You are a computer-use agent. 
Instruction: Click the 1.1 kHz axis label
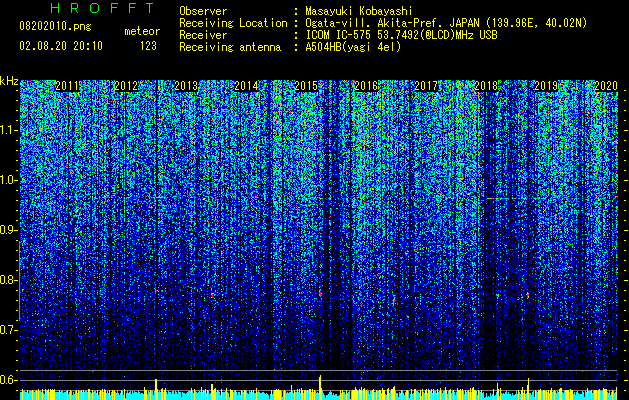point(9,130)
